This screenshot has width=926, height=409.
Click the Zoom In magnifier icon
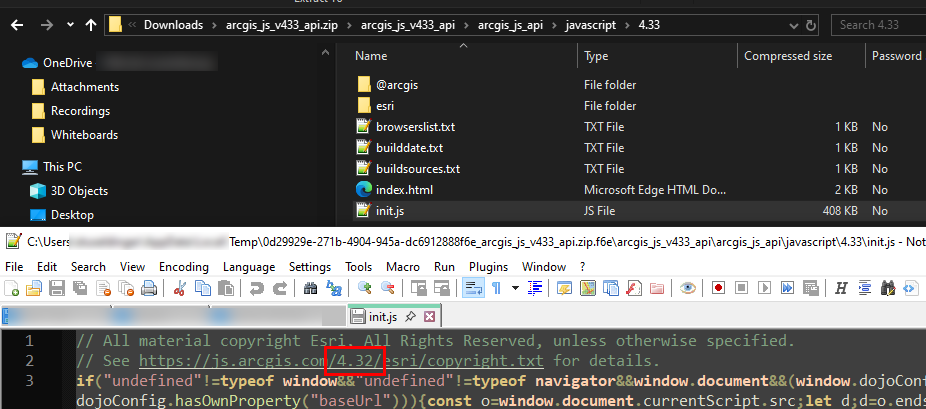click(365, 288)
